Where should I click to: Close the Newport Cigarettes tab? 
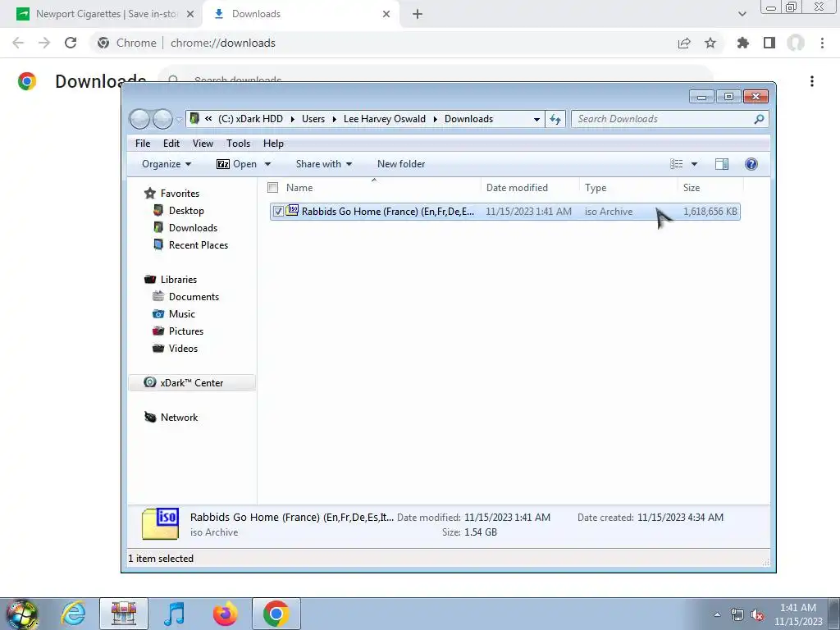pos(189,14)
